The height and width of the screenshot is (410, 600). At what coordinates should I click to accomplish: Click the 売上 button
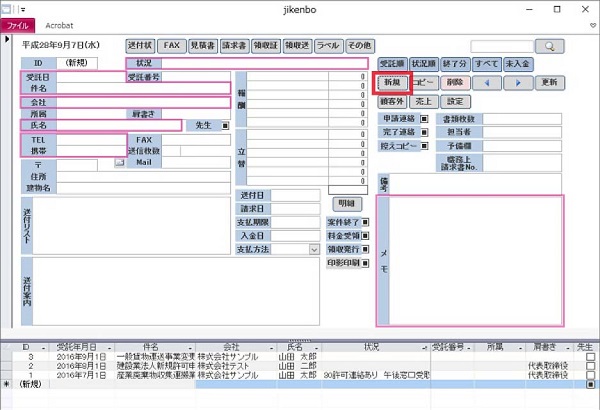424,102
